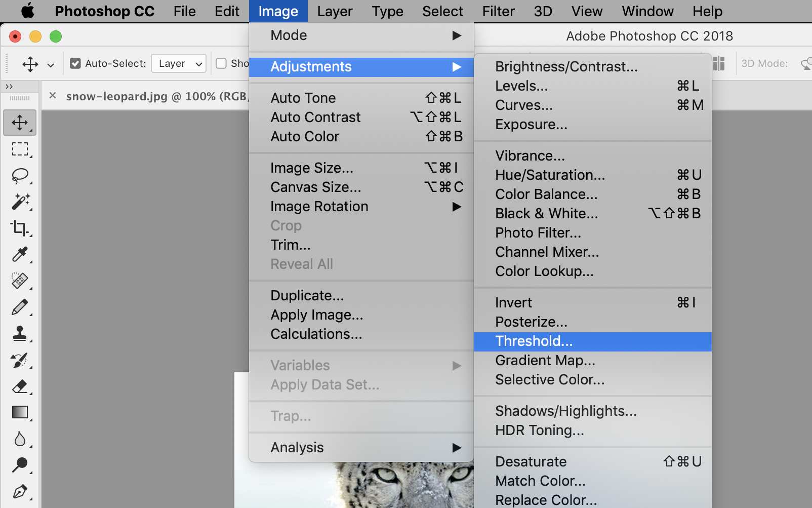Expand the Analysis submenu
This screenshot has height=508, width=812.
[361, 448]
